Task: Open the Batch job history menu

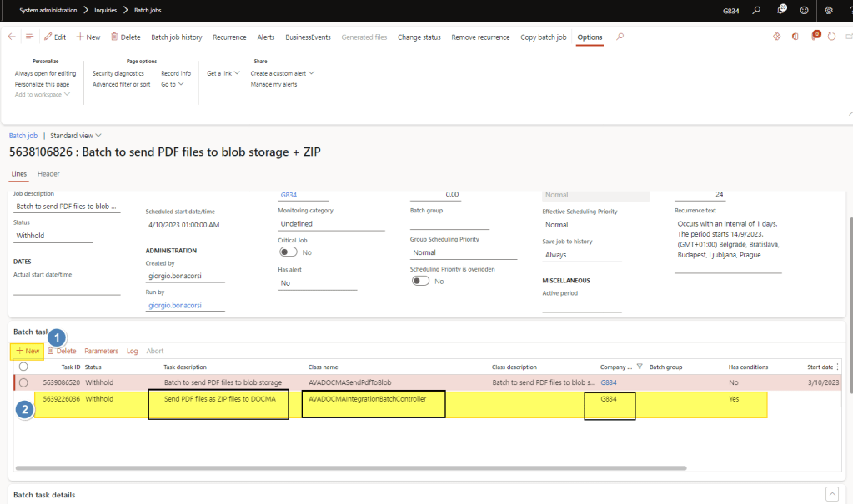Action: (176, 37)
